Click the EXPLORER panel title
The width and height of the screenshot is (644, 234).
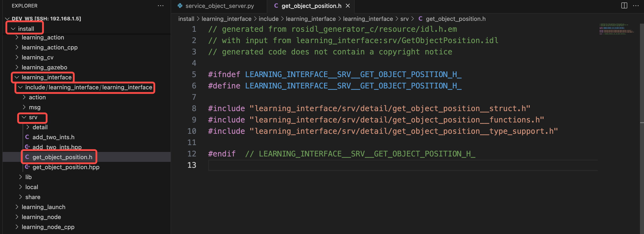(24, 5)
